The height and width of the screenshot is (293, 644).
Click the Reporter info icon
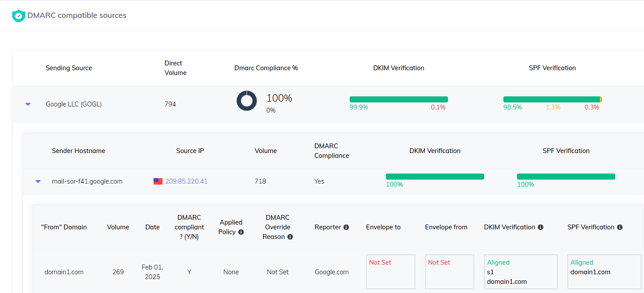point(346,227)
